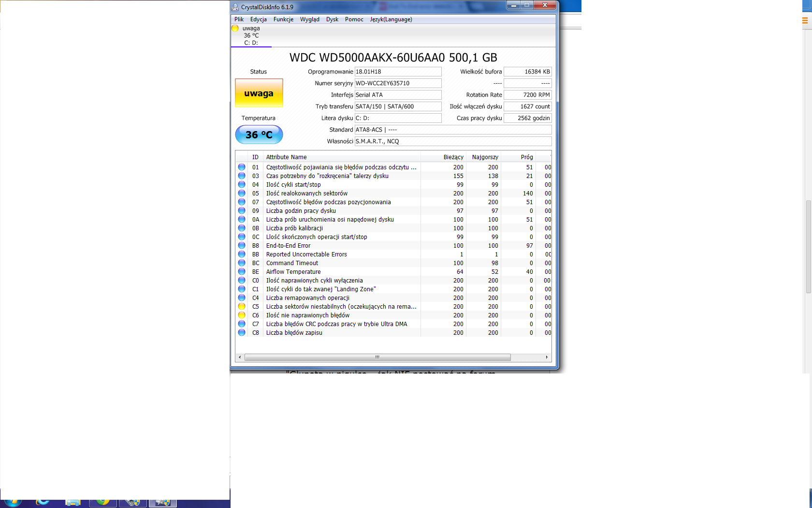This screenshot has height=508, width=812.
Task: Select the "Liczba prób kalibracji" attribute name
Action: click(x=294, y=228)
